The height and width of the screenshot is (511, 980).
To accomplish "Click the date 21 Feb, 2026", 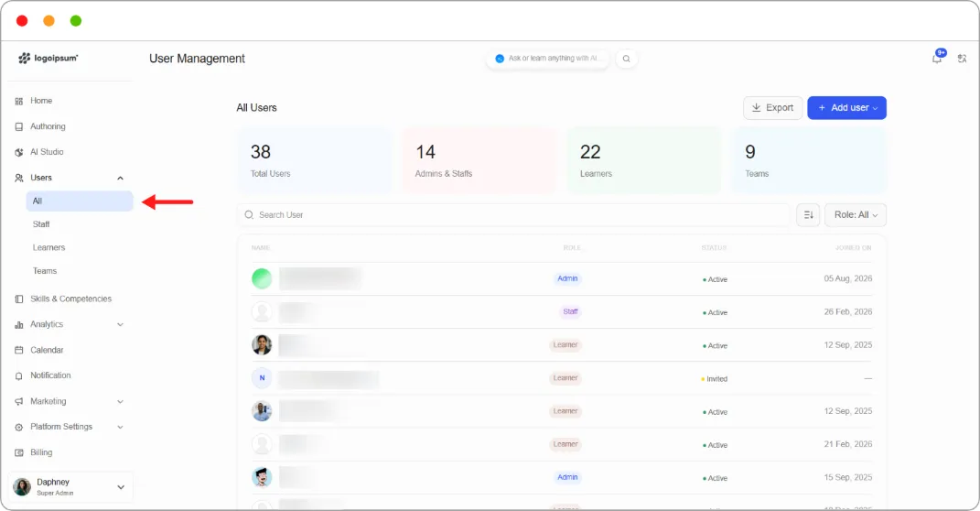I will point(847,444).
